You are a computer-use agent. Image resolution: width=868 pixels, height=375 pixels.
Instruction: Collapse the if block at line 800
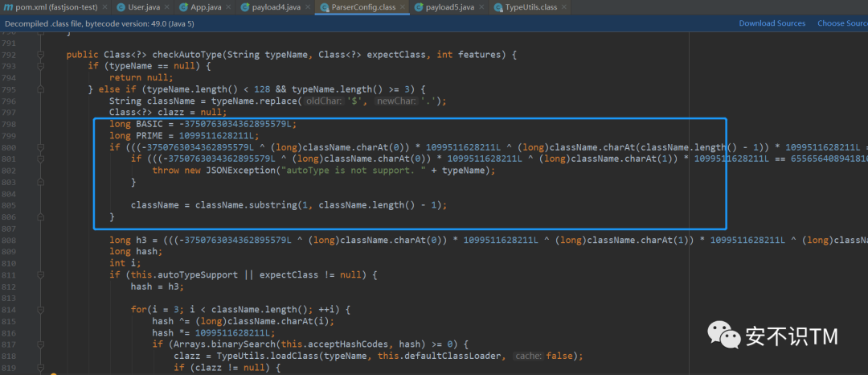pos(40,147)
